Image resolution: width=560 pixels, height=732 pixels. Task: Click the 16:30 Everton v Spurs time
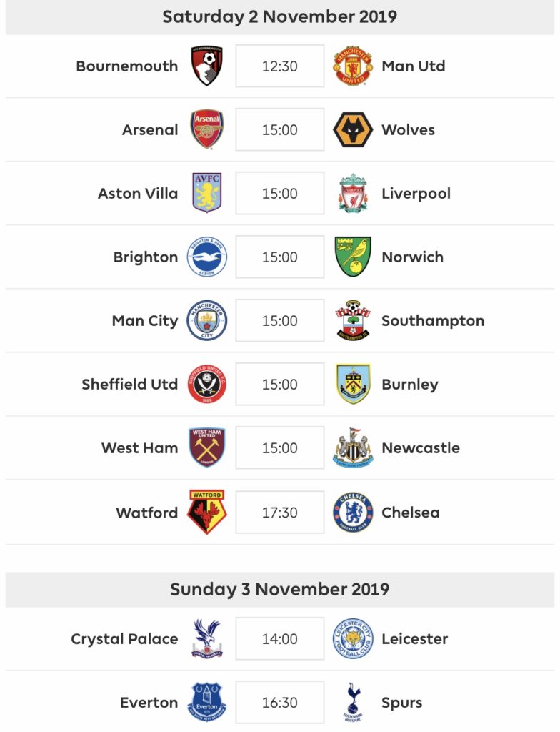280,702
